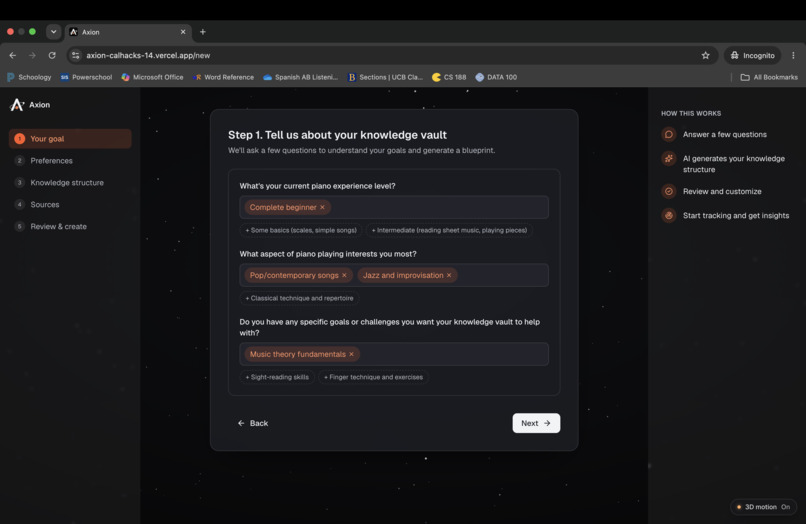Viewport: 806px width, 524px height.
Task: Add the Some basics suggestion chip
Action: (x=301, y=230)
